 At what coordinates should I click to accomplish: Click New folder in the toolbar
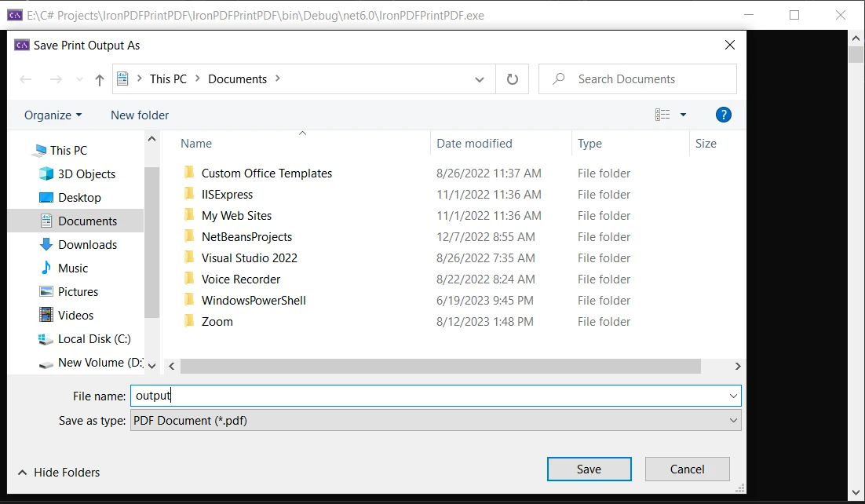click(140, 115)
